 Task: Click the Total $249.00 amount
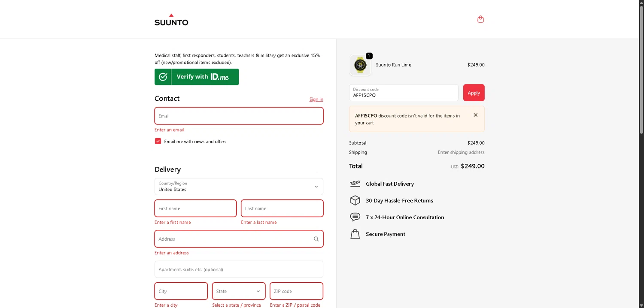[473, 166]
